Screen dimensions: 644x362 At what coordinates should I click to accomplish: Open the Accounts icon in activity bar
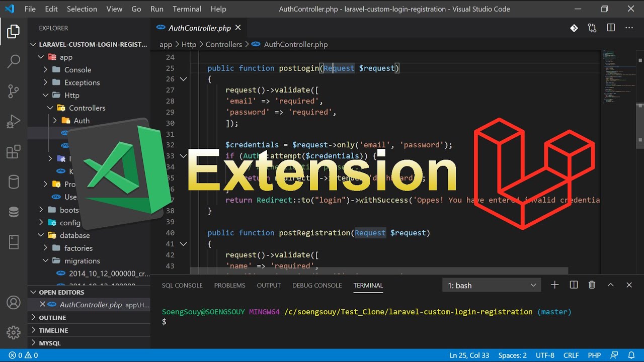pos(14,303)
